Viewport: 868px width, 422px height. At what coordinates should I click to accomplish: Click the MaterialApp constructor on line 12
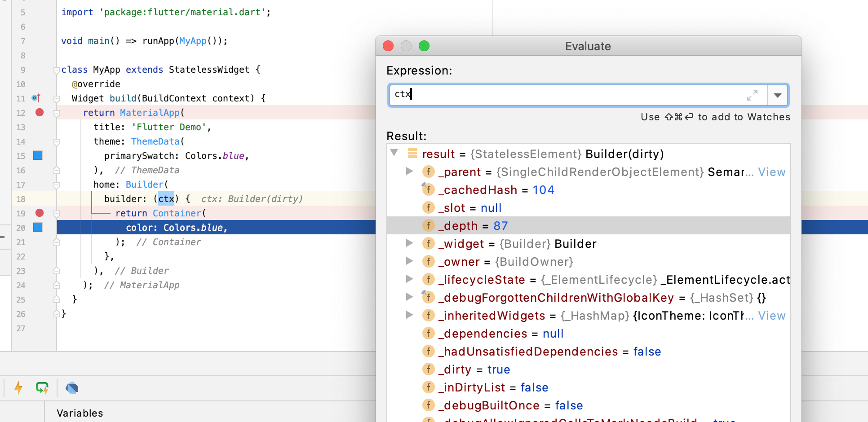pyautogui.click(x=150, y=113)
